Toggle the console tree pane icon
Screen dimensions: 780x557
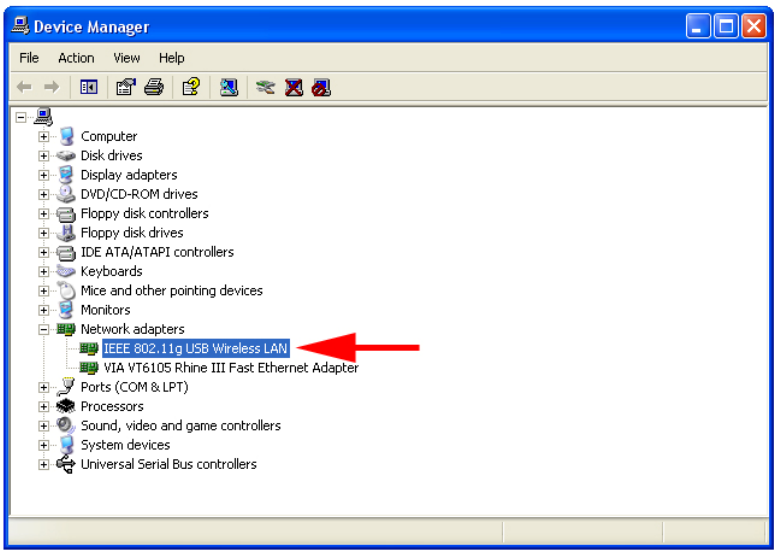(89, 88)
